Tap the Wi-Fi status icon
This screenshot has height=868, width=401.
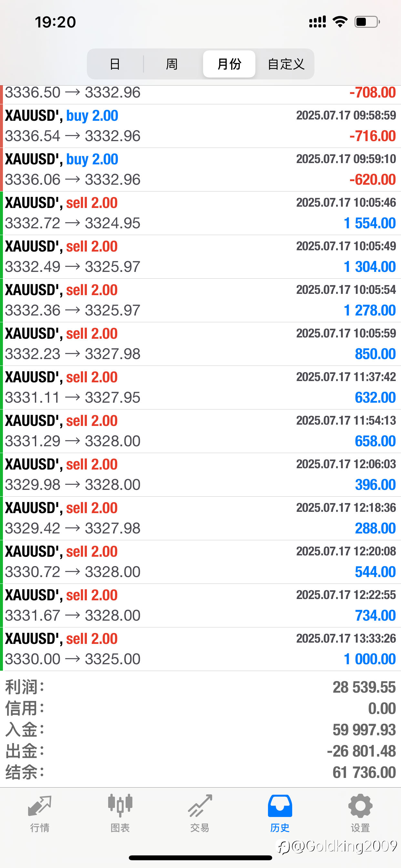click(340, 22)
